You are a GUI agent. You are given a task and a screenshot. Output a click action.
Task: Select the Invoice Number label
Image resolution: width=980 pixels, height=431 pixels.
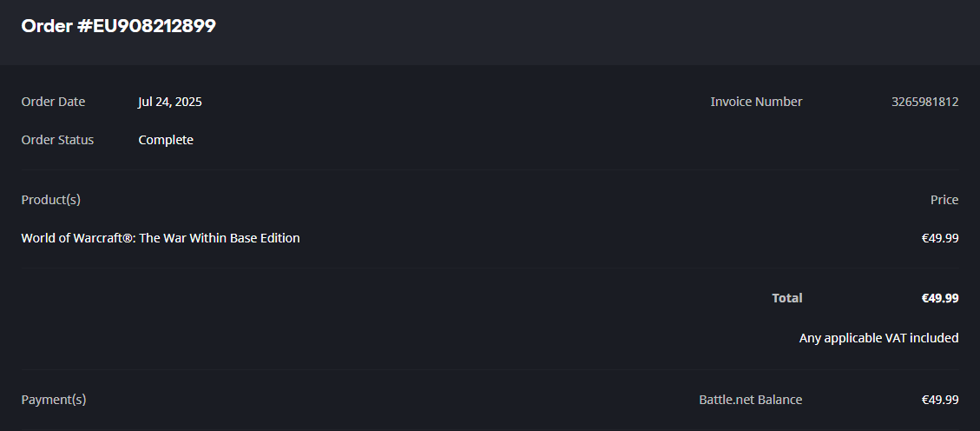tap(756, 102)
